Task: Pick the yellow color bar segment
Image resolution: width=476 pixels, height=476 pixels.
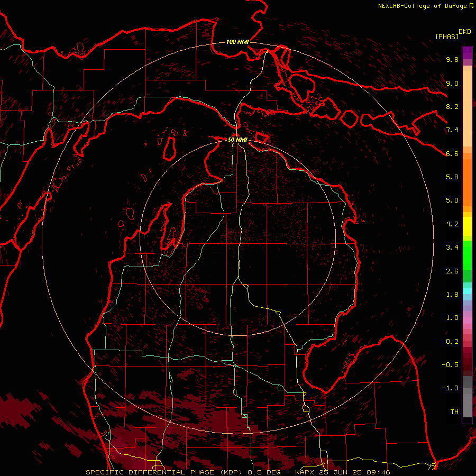Action: [467, 226]
